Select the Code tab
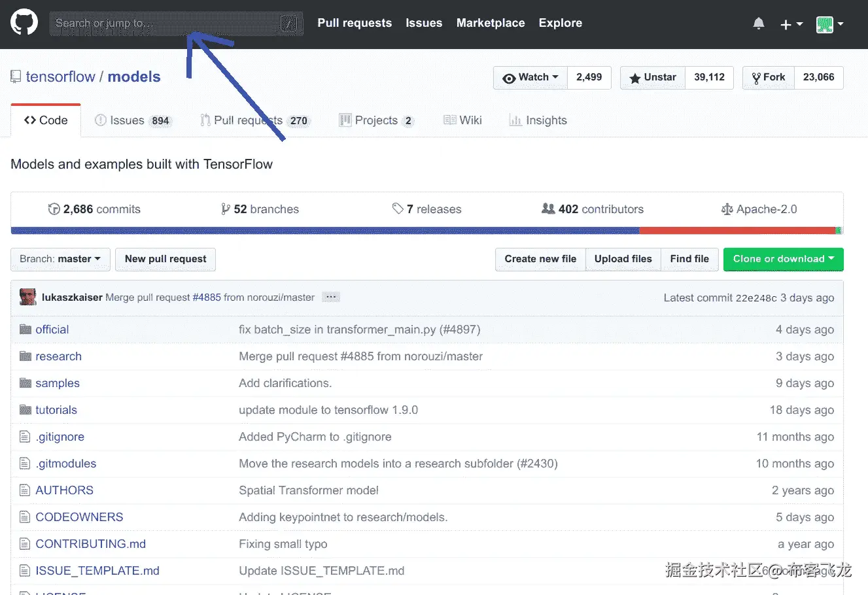Image resolution: width=868 pixels, height=595 pixels. click(46, 120)
